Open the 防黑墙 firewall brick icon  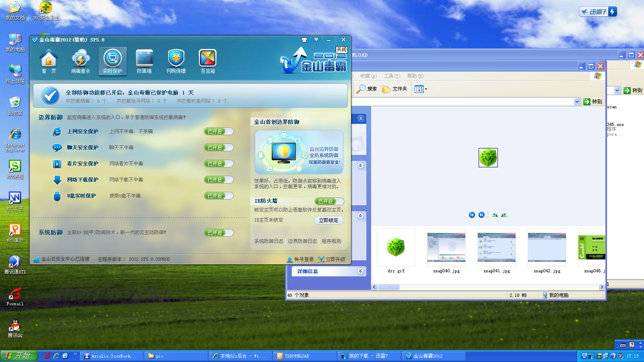144,61
